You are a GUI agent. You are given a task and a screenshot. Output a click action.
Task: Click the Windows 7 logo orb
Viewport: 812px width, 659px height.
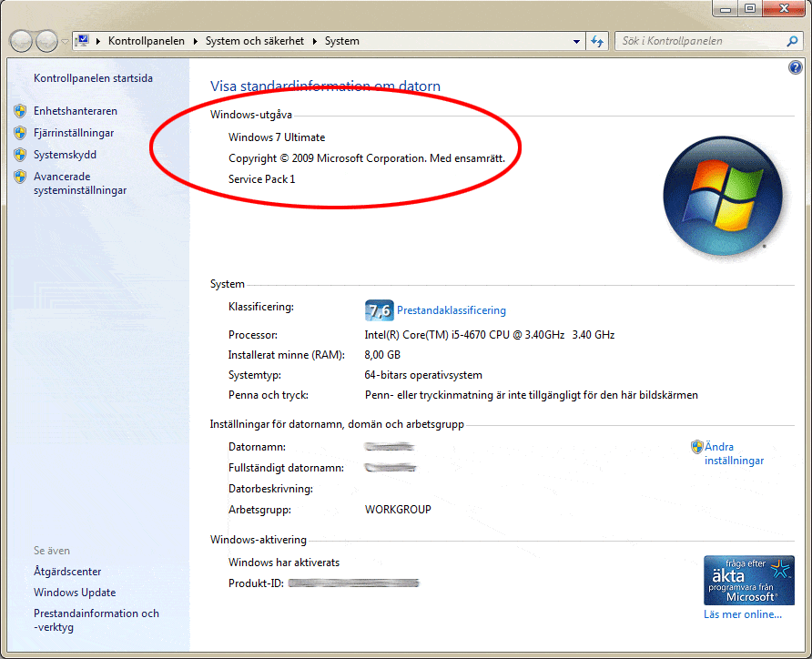click(723, 196)
